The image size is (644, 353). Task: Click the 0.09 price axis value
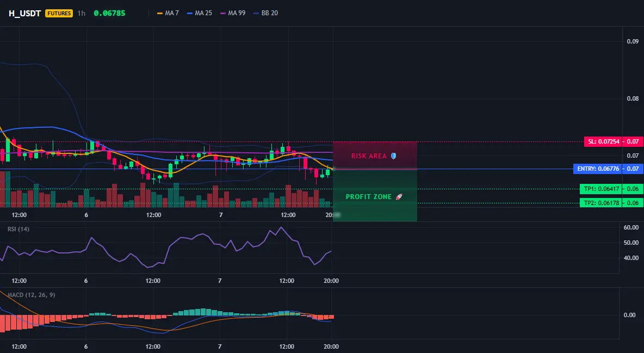coord(633,41)
